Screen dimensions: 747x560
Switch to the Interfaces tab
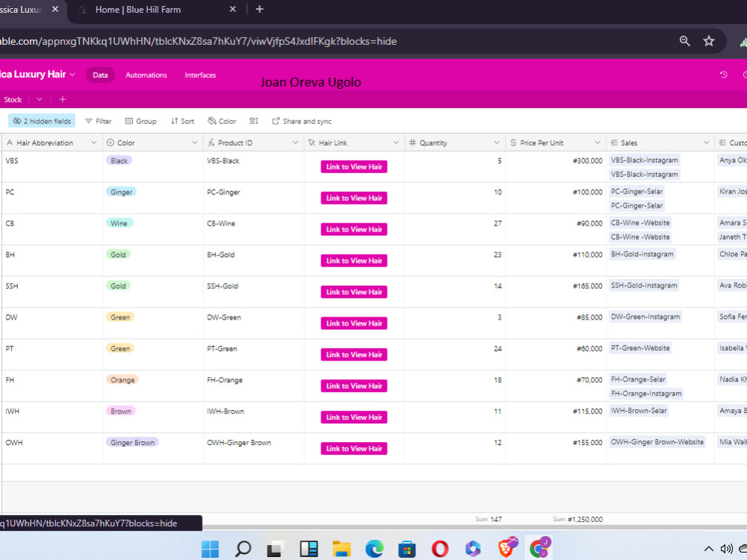(x=200, y=75)
